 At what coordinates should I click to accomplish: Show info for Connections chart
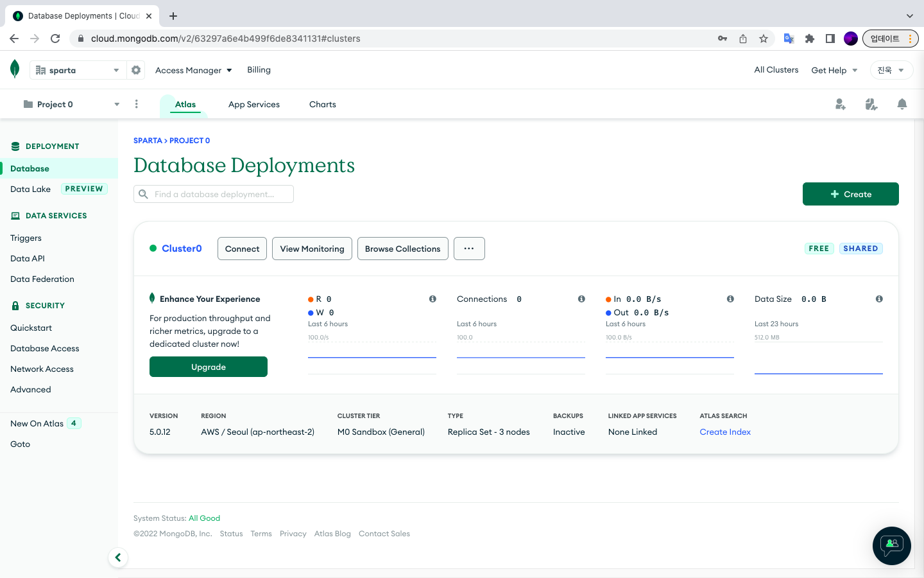(x=581, y=299)
